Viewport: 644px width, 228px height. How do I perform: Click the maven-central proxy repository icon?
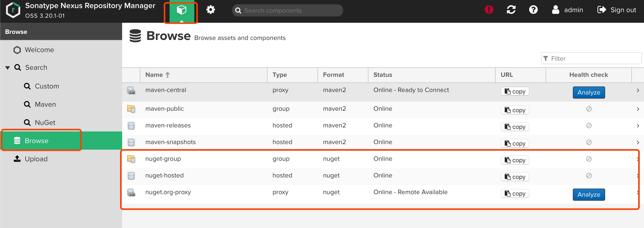pyautogui.click(x=131, y=90)
